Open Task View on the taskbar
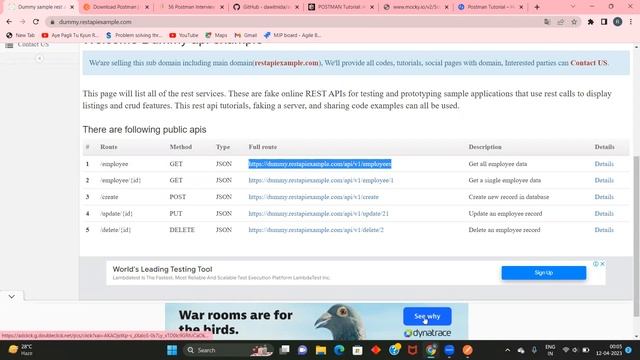Viewport: 640px width, 360px height. coord(284,350)
